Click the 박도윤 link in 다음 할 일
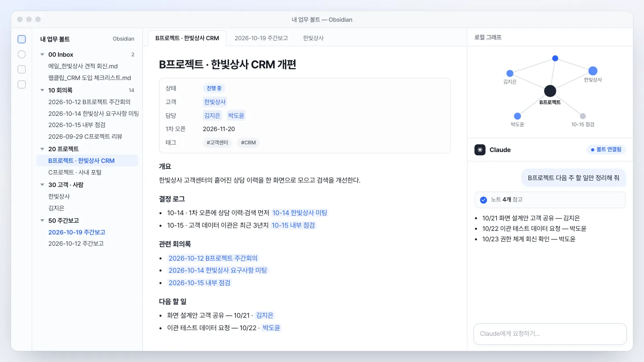The height and width of the screenshot is (362, 644). [271, 328]
